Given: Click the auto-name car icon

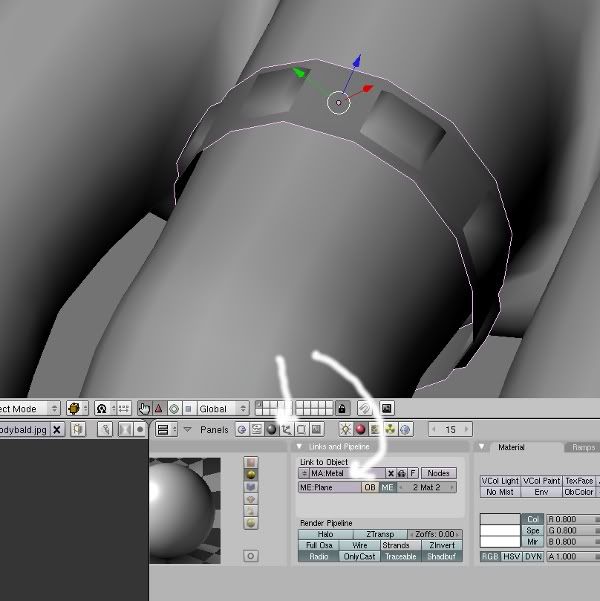Looking at the screenshot, I should [x=401, y=473].
